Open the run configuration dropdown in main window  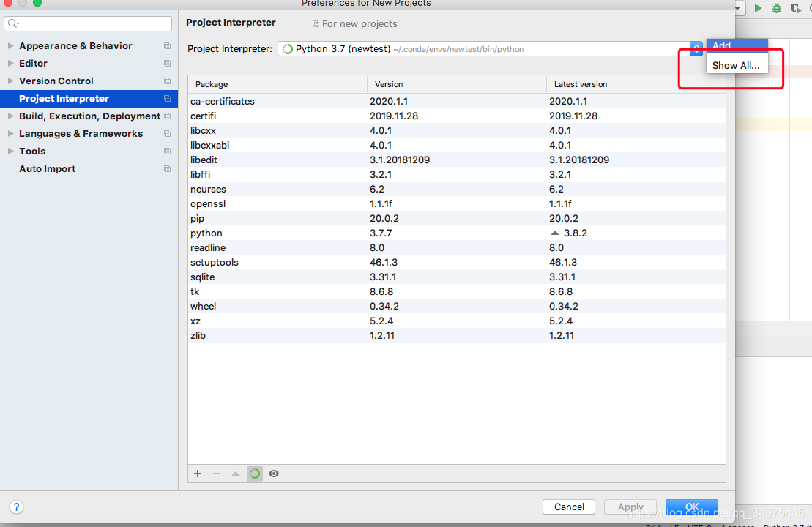pos(739,8)
